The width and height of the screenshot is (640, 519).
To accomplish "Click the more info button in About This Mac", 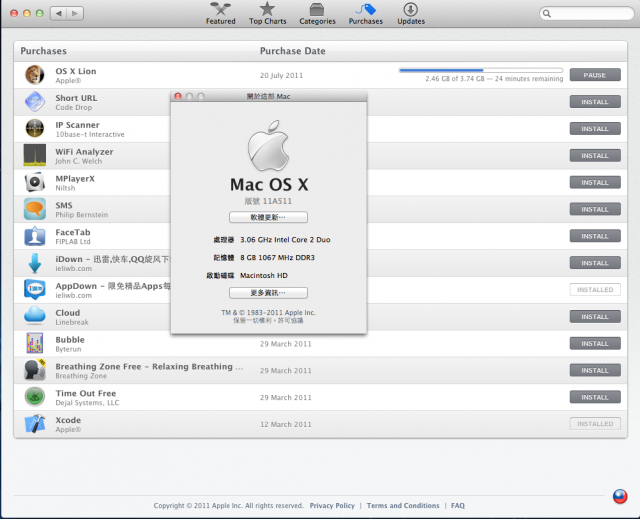I will 268,293.
